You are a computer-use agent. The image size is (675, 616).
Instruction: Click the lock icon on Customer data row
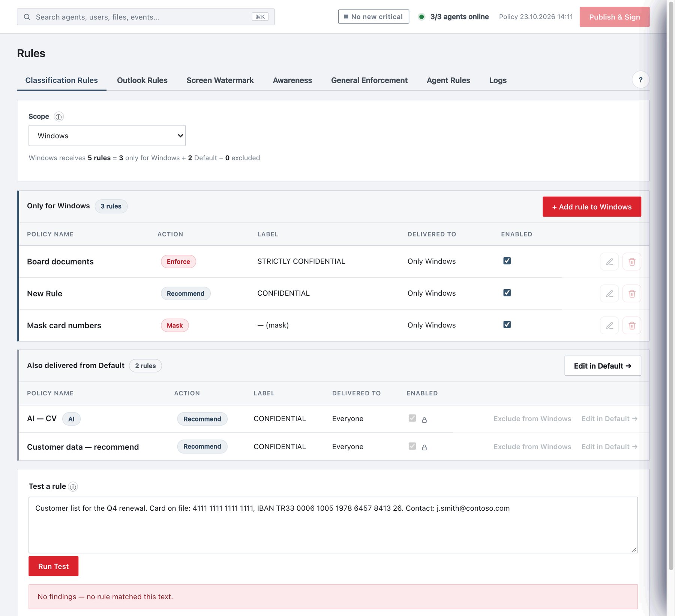[424, 447]
